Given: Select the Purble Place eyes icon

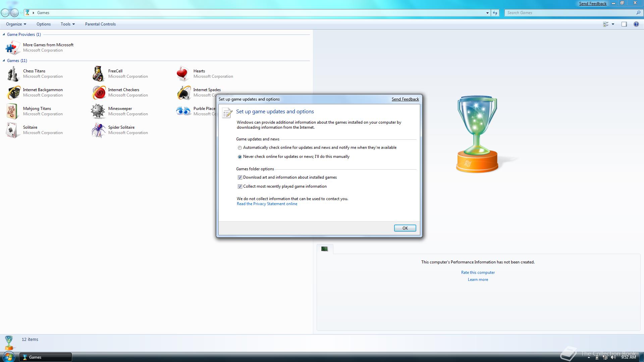Looking at the screenshot, I should point(183,111).
